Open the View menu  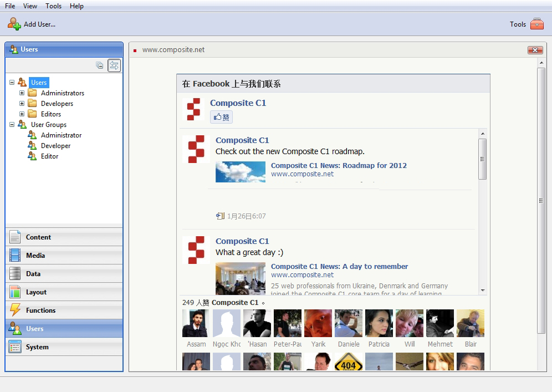point(30,6)
